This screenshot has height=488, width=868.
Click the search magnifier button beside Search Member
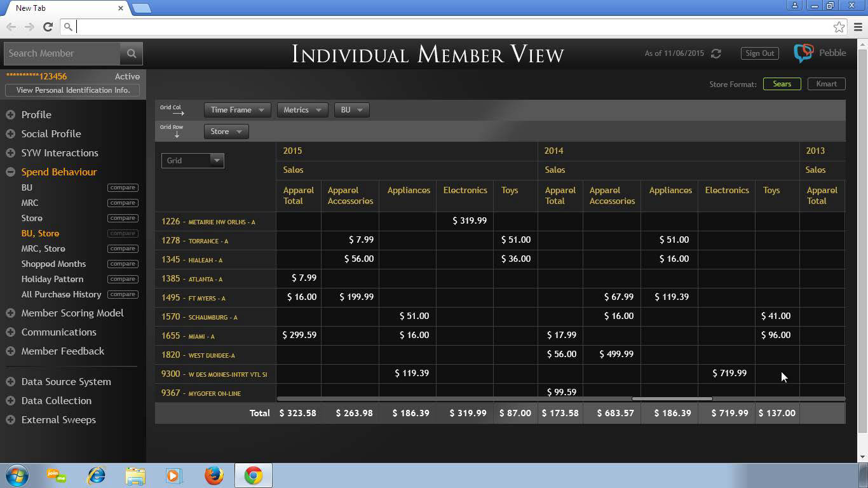132,53
